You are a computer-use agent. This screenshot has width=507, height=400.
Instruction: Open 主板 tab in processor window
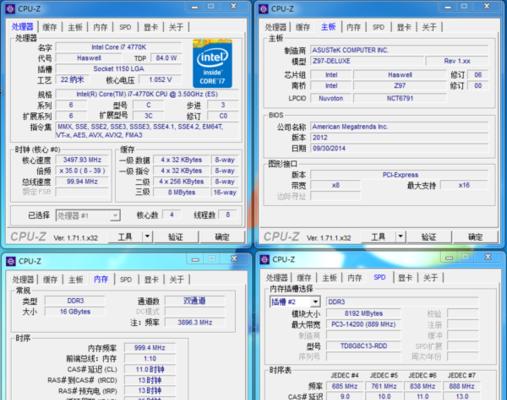tap(75, 27)
